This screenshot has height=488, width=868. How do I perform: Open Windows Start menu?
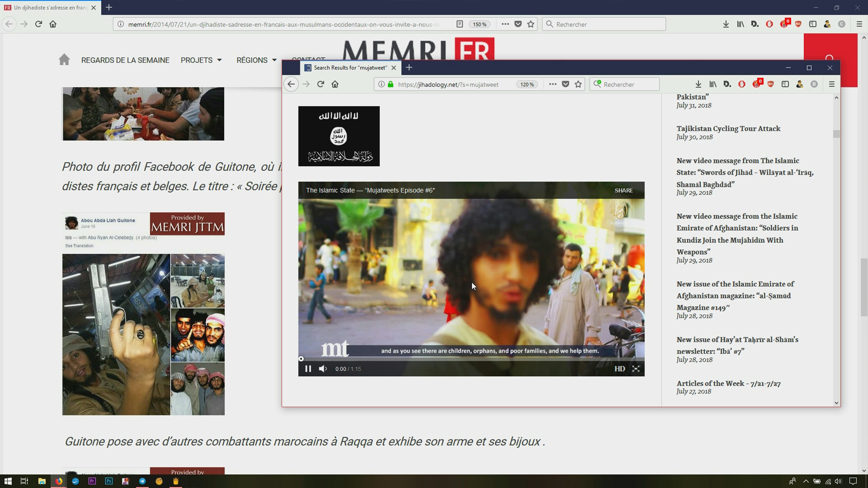pos(8,481)
